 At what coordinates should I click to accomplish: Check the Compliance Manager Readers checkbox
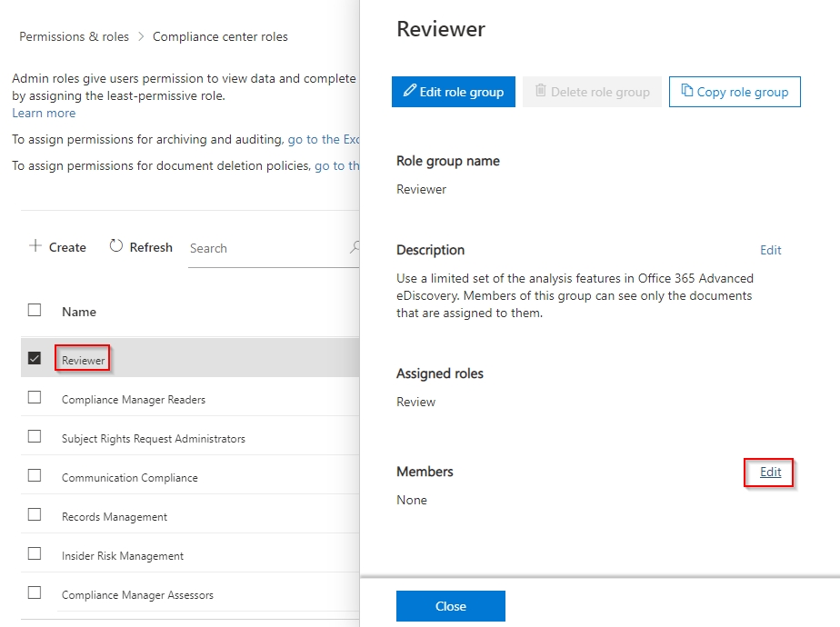(35, 397)
